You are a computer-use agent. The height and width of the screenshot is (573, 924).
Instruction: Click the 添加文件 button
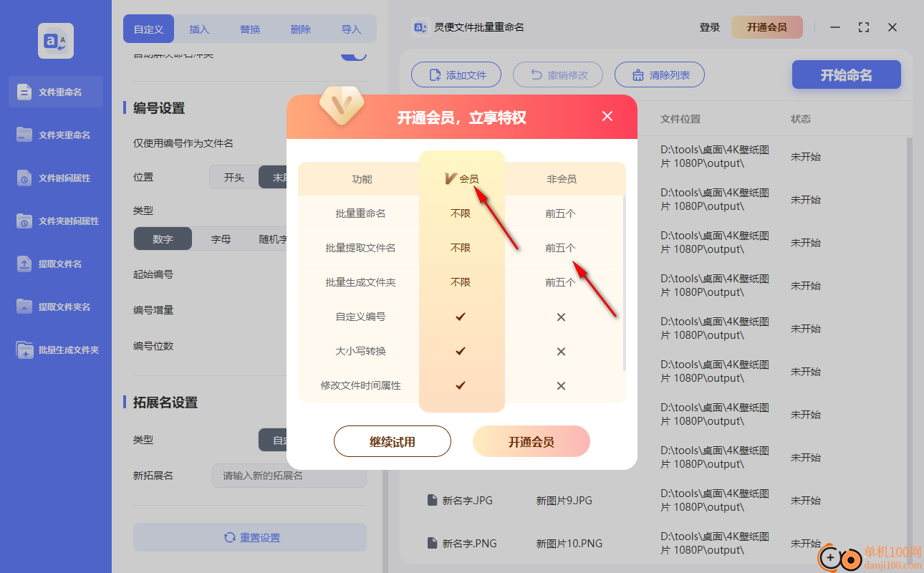(x=456, y=74)
